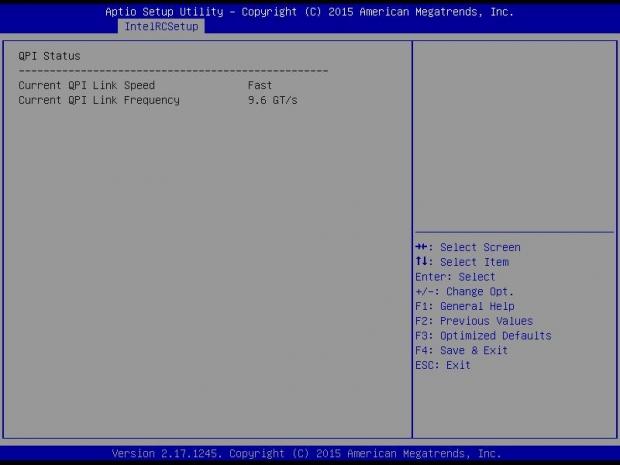Image resolution: width=620 pixels, height=465 pixels.
Task: Click the F2: Previous Values line
Action: 474,321
